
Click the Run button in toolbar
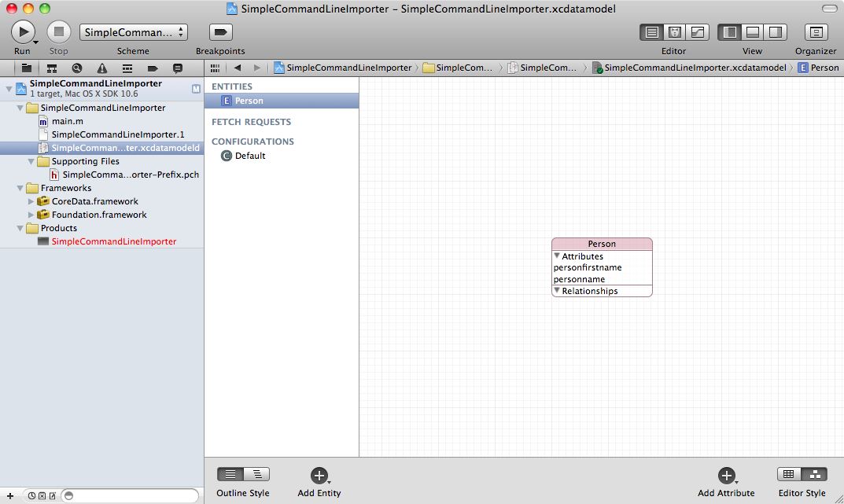coord(22,32)
